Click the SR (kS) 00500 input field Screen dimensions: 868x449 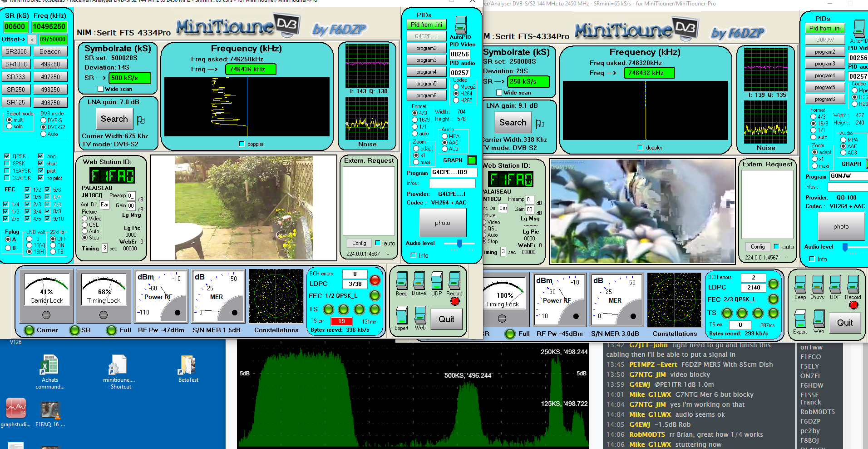[x=15, y=27]
